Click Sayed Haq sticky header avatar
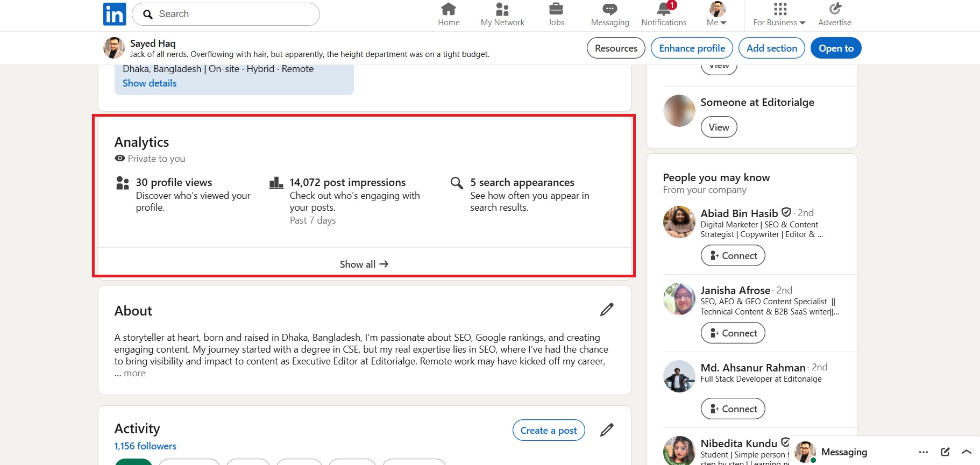980x465 pixels. (114, 48)
